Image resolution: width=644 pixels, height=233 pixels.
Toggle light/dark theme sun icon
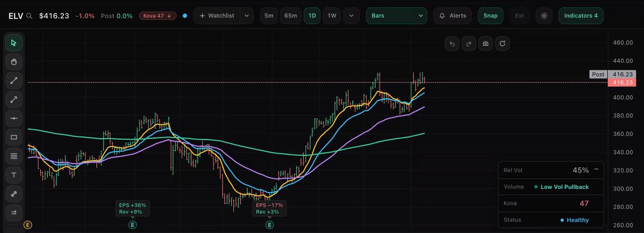544,16
